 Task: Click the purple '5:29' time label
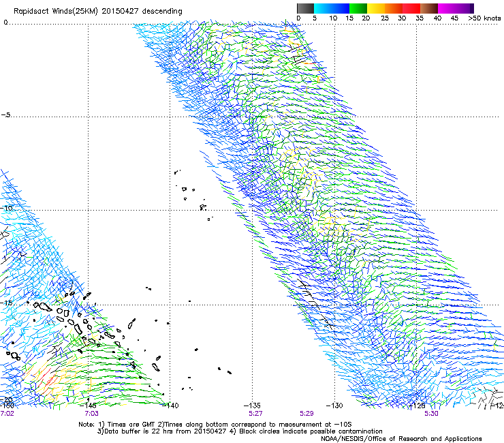(306, 414)
